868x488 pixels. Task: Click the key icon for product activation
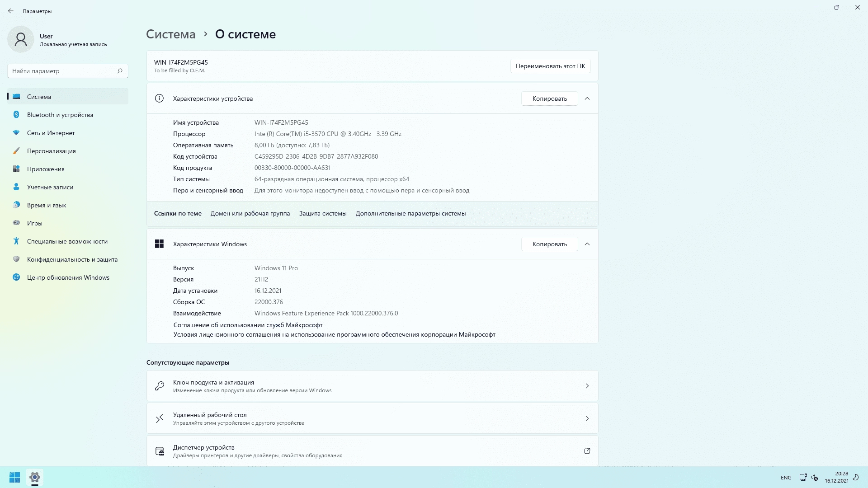point(159,385)
